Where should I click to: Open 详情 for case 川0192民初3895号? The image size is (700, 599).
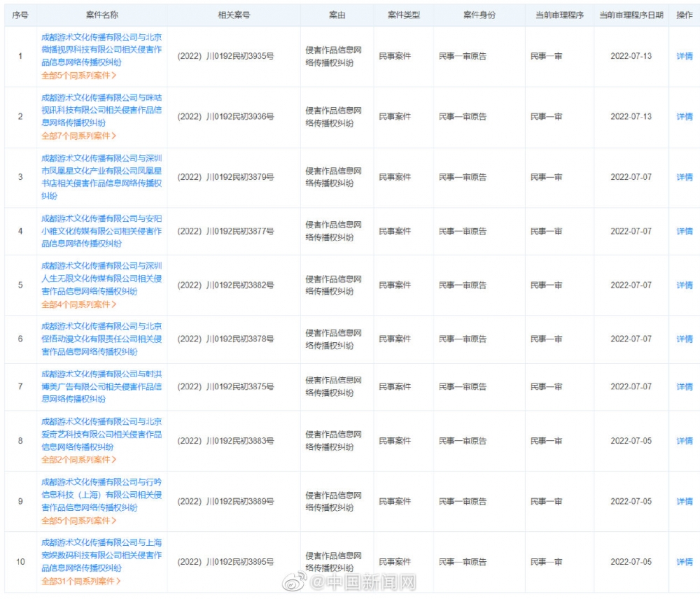coord(684,562)
